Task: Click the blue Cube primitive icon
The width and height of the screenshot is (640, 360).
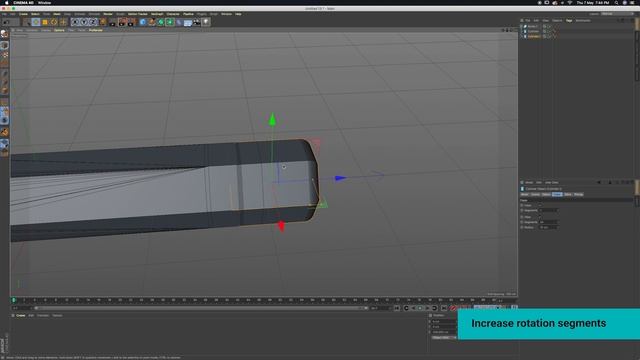Action: click(143, 22)
